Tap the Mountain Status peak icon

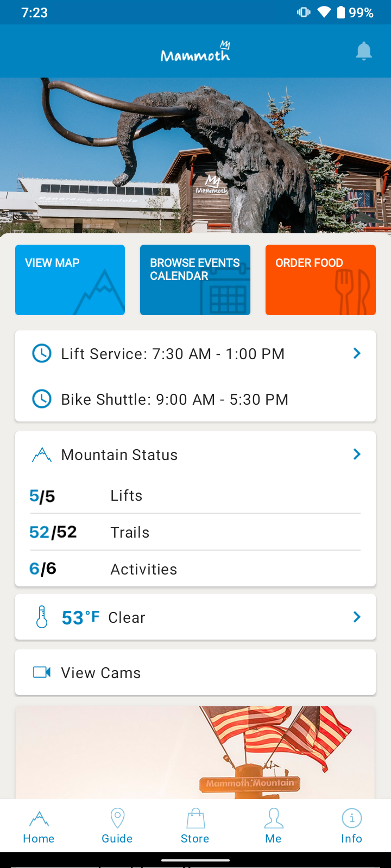pyautogui.click(x=42, y=455)
